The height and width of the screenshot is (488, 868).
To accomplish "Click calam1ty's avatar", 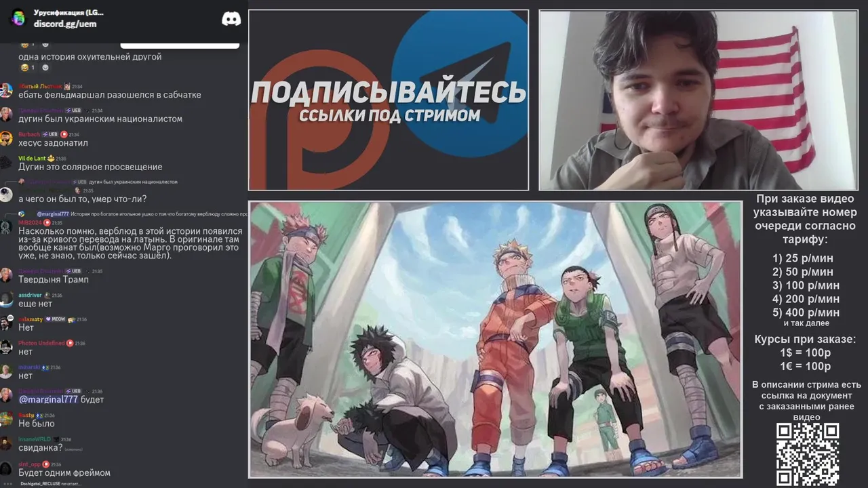I will [x=6, y=323].
